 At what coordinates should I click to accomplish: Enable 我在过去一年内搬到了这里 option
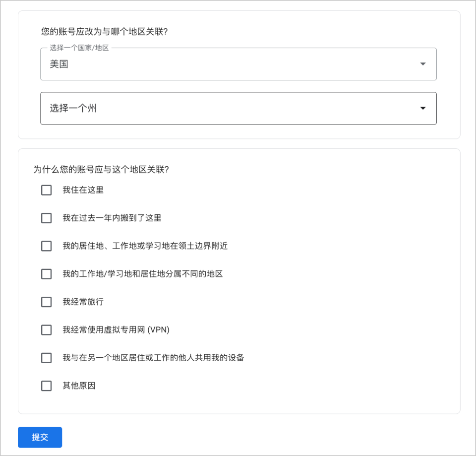(46, 218)
